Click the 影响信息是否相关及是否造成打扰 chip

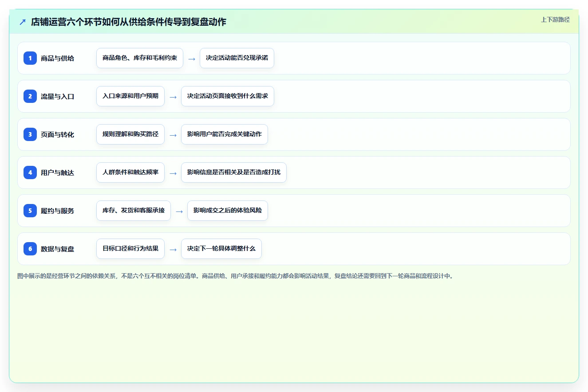point(234,172)
